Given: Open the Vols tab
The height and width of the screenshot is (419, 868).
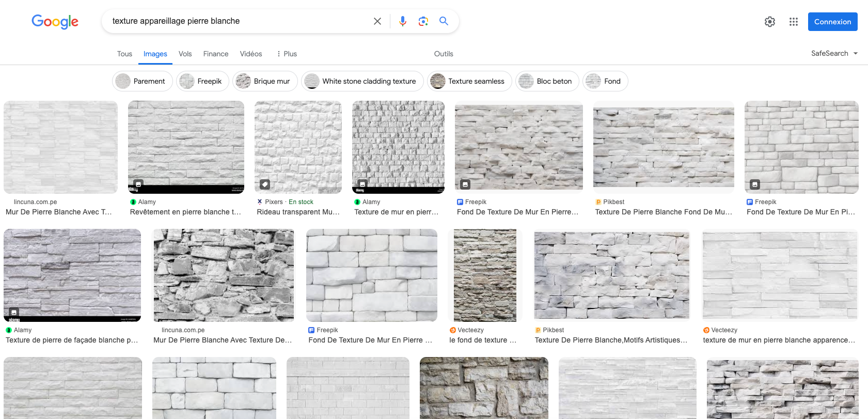Looking at the screenshot, I should pyautogui.click(x=185, y=54).
